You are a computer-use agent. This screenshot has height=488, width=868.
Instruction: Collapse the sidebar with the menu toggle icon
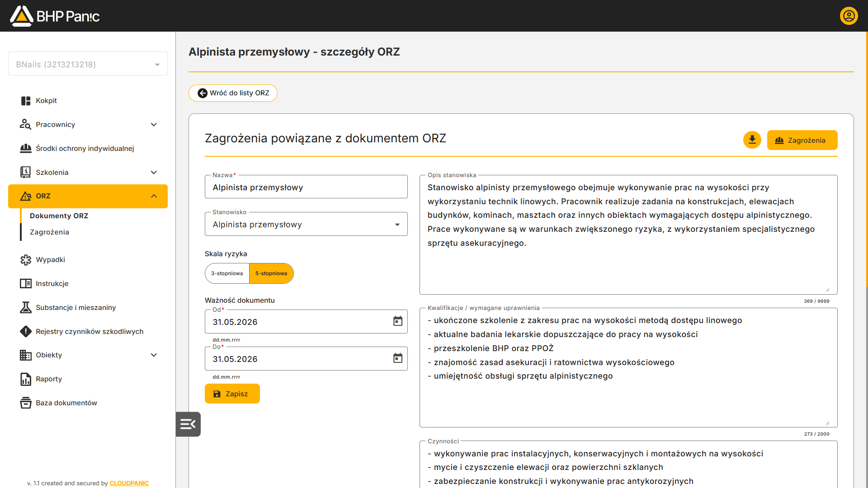[188, 424]
